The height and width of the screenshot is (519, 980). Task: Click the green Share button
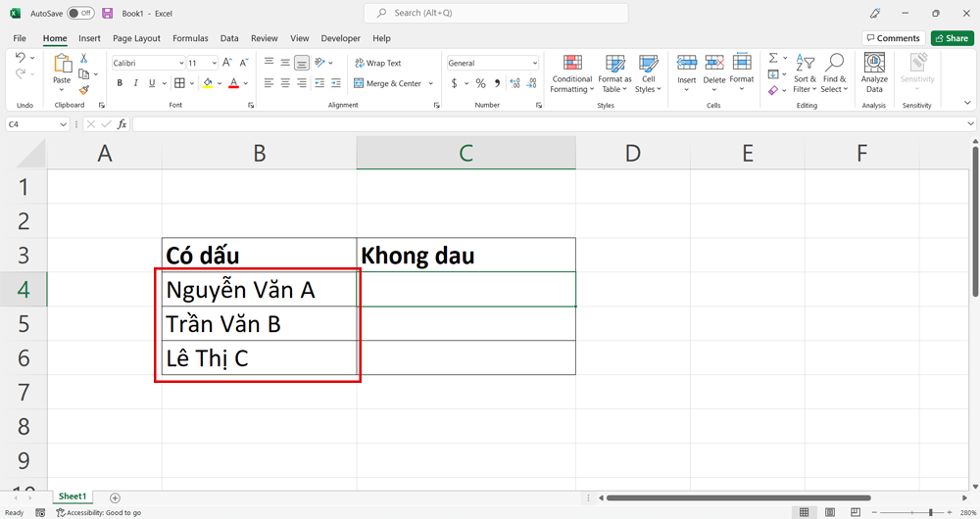pyautogui.click(x=952, y=38)
